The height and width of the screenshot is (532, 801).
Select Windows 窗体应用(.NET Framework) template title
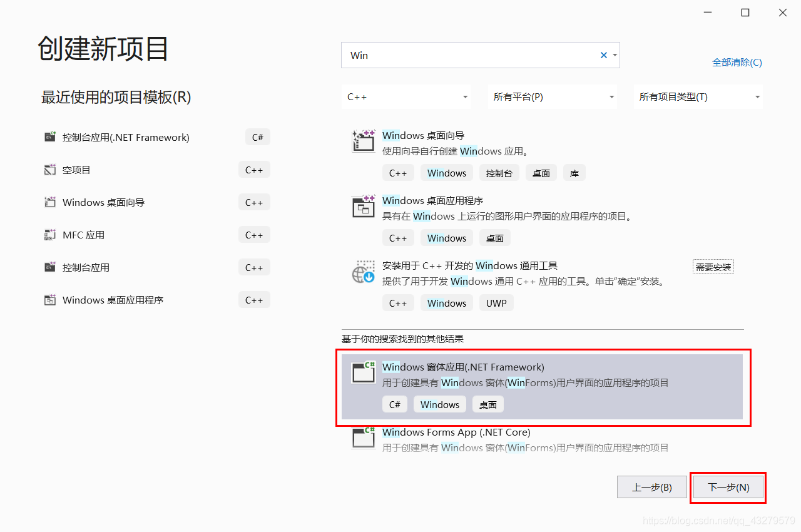(463, 367)
